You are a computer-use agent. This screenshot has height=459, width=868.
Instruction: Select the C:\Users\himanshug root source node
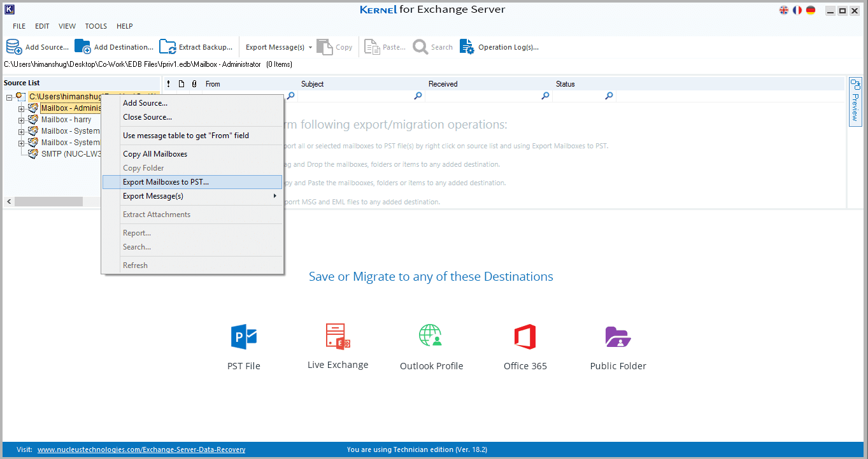point(65,97)
